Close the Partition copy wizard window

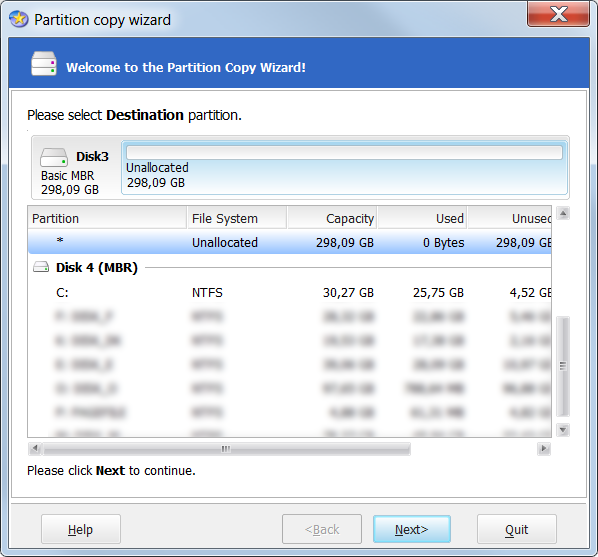[x=558, y=14]
